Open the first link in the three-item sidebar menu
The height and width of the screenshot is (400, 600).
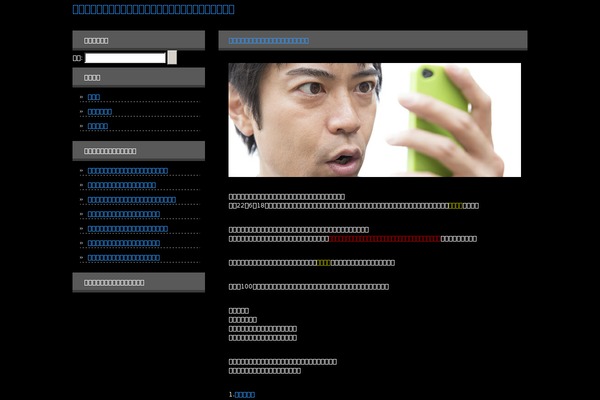94,97
